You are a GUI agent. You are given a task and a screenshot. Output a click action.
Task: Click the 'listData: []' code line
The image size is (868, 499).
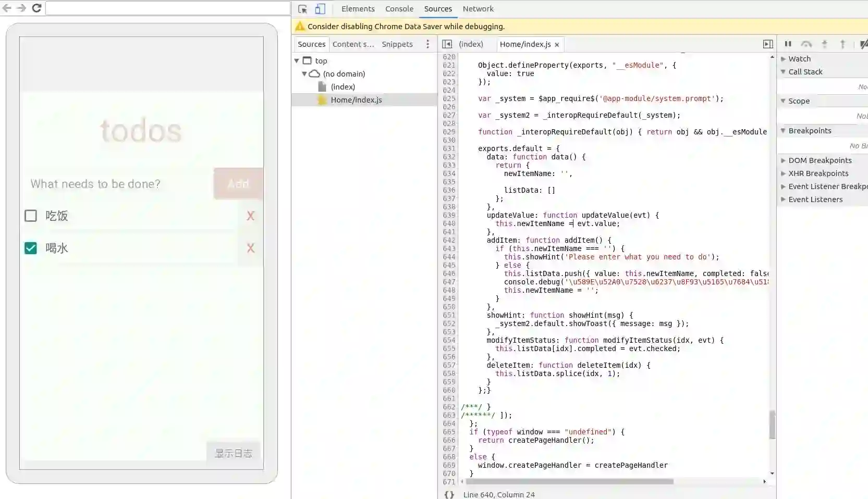tap(530, 190)
